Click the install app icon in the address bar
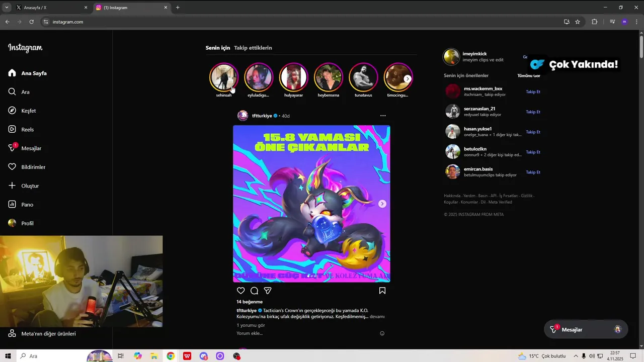Image resolution: width=644 pixels, height=362 pixels. coord(567,22)
